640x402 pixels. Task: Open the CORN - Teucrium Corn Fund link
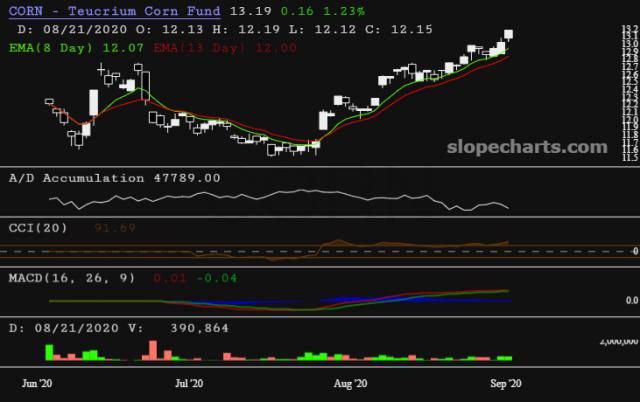115,11
